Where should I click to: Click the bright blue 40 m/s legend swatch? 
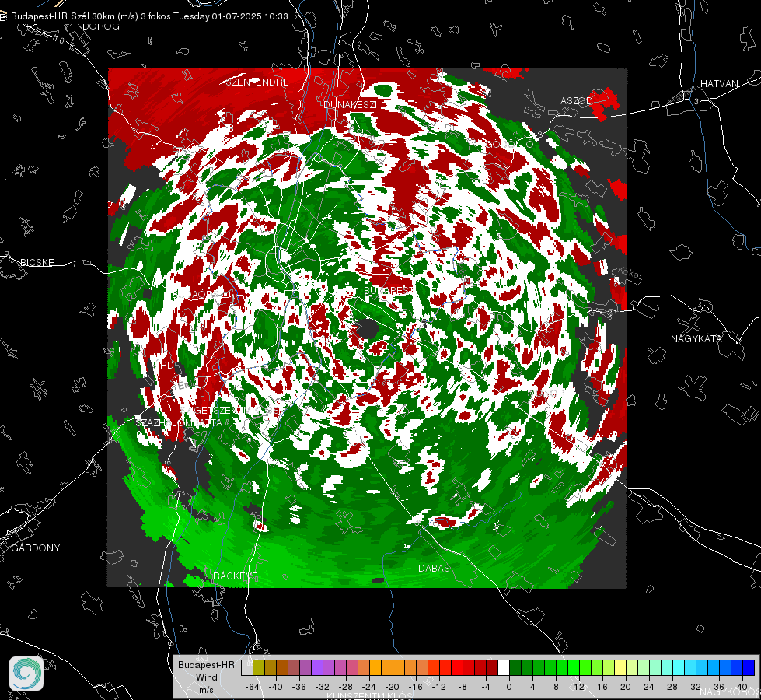tap(749, 668)
